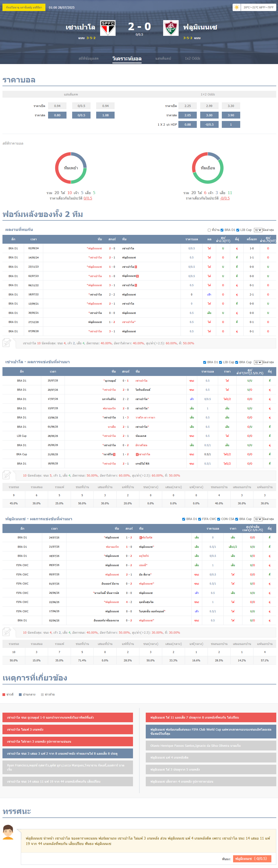Switch to the แฮนดิแคป tab
This screenshot has height=868, width=278.
pos(163,58)
